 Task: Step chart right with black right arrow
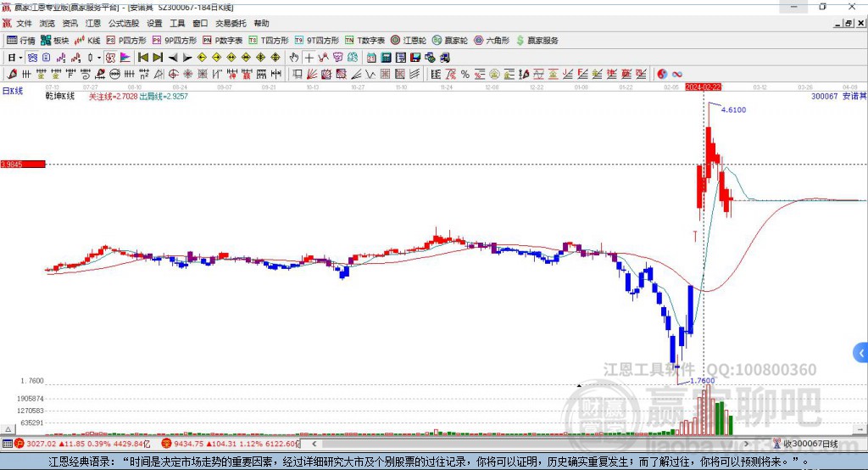[187, 58]
